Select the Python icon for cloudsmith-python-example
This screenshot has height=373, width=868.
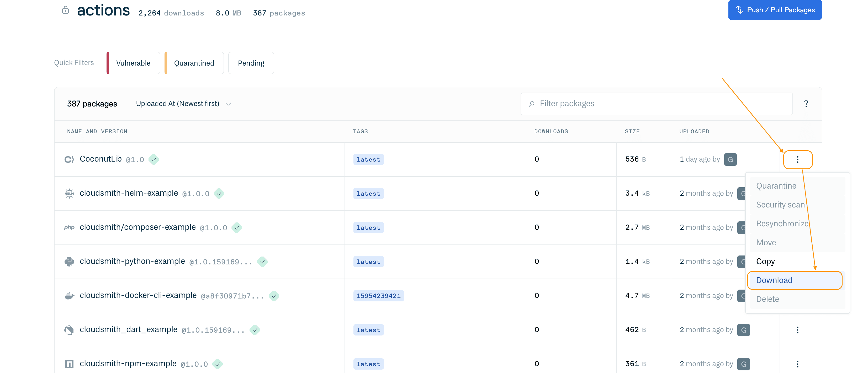pos(69,262)
